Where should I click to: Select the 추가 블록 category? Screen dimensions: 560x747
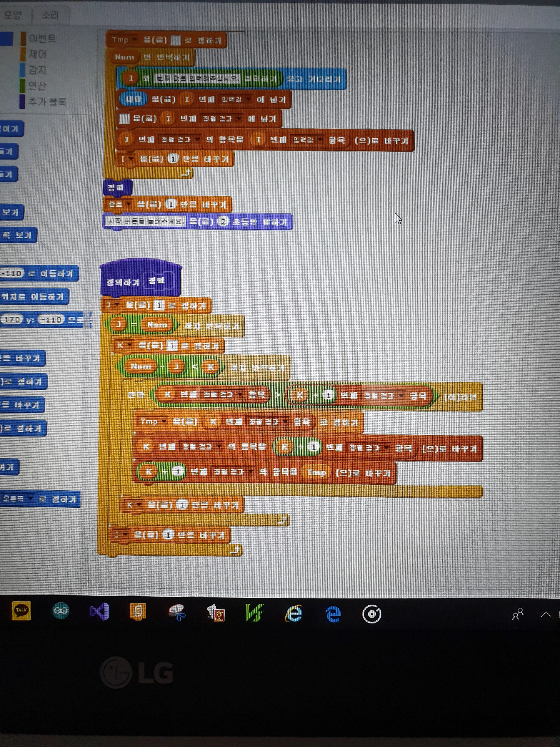47,102
